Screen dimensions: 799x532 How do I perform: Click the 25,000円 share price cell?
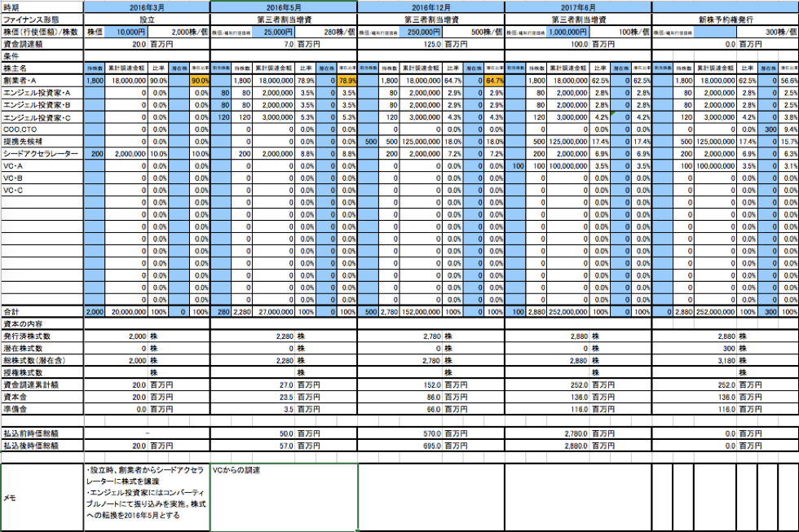coord(273,32)
